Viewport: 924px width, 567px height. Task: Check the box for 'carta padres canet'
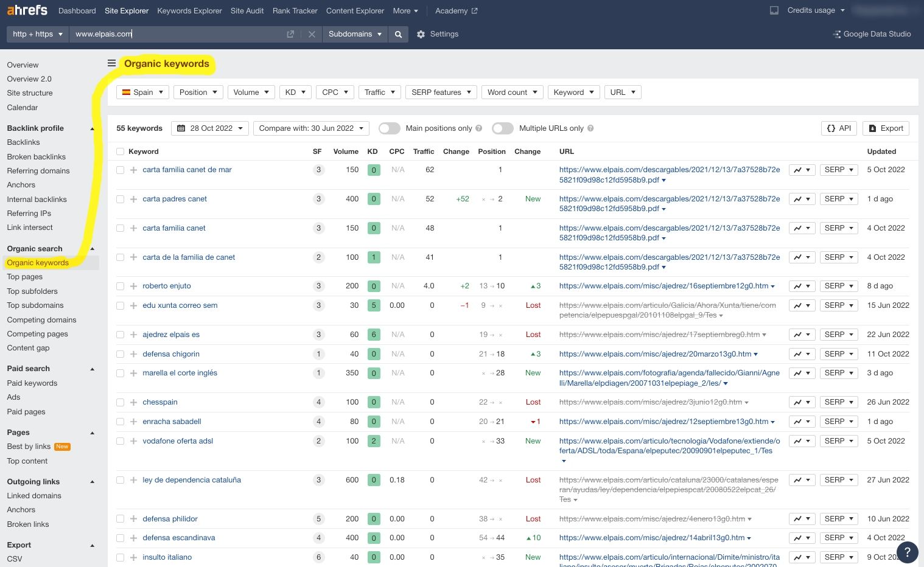tap(120, 200)
